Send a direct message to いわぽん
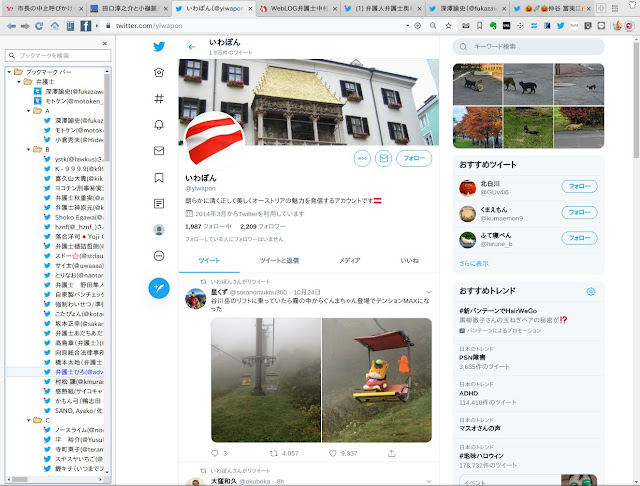This screenshot has height=486, width=640. tap(384, 158)
